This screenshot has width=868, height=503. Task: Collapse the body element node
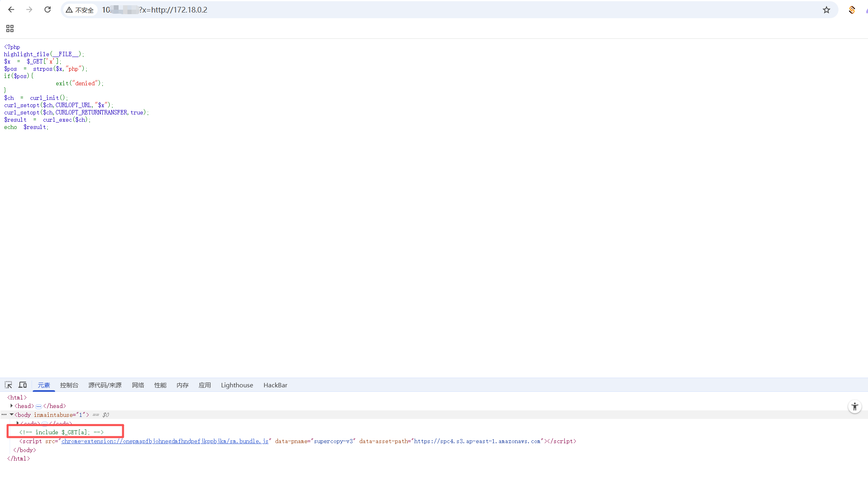point(12,414)
